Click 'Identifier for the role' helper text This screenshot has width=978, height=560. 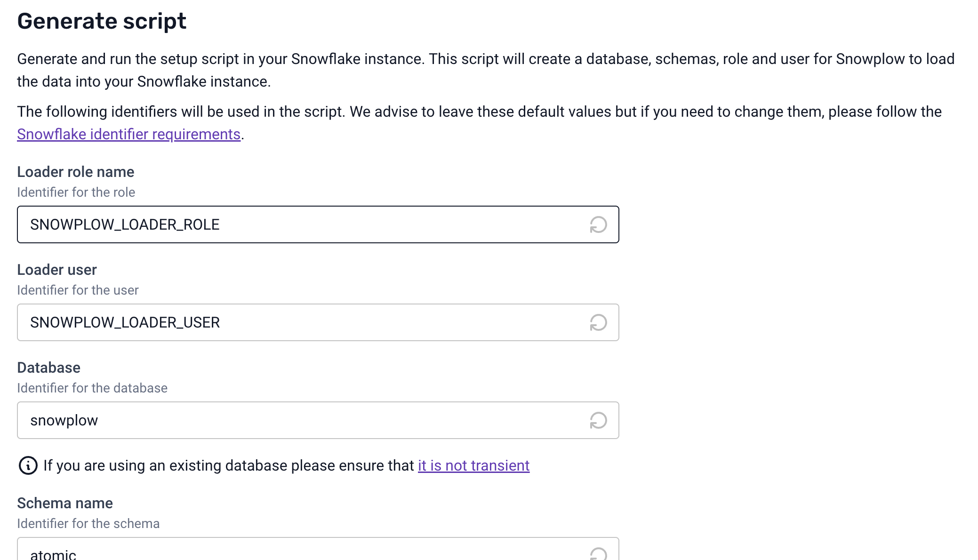point(76,192)
